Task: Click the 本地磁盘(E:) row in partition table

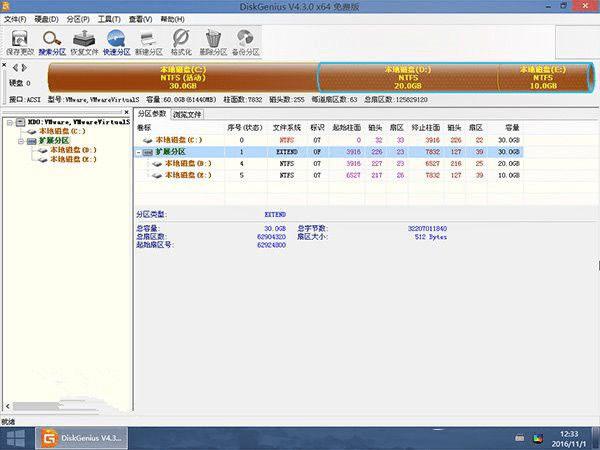Action: [x=329, y=175]
